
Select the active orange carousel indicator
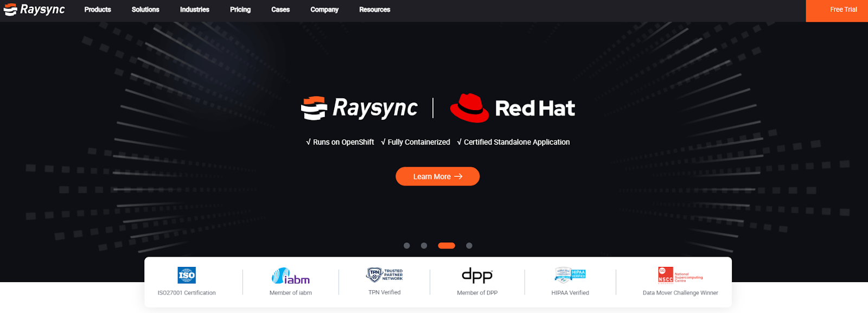pyautogui.click(x=446, y=246)
